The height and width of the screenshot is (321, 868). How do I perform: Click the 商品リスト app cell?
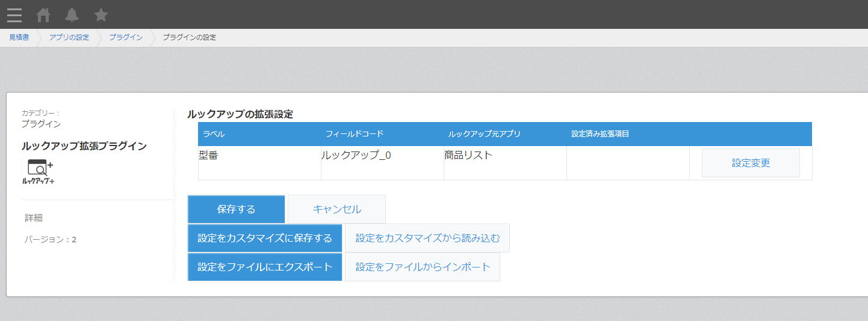[x=505, y=163]
